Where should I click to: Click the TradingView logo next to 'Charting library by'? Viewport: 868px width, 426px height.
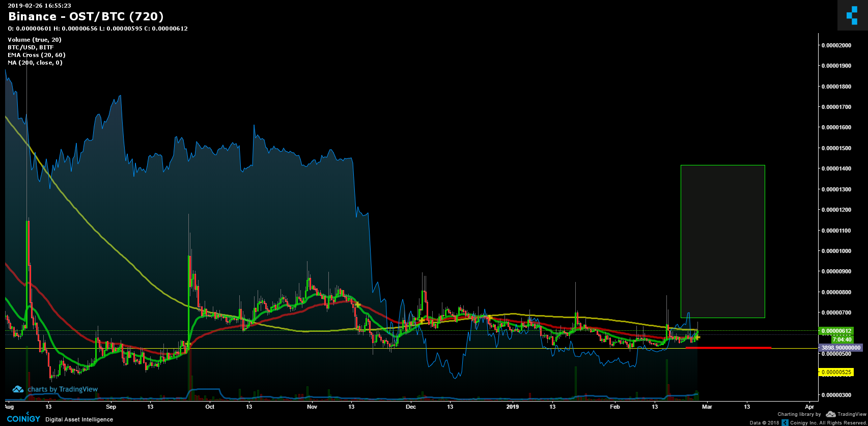click(845, 414)
